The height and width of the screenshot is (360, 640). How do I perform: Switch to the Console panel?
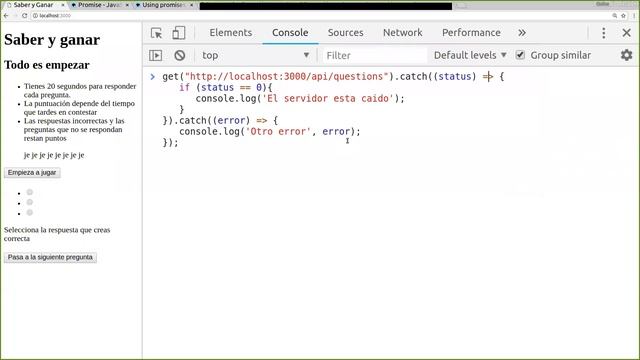pyautogui.click(x=290, y=33)
